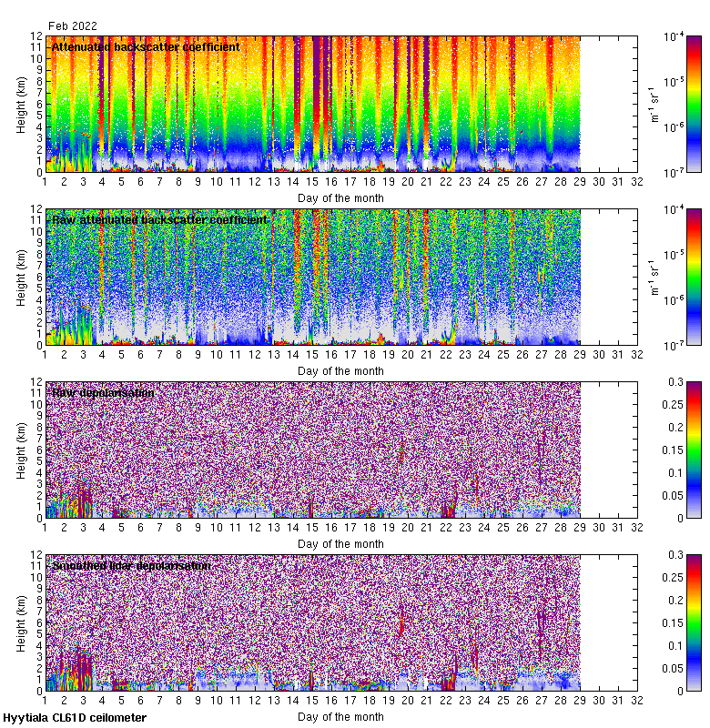Click the 'Raw attenuated backscatter coefficient' panel title
This screenshot has height=728, width=710.
point(159,219)
